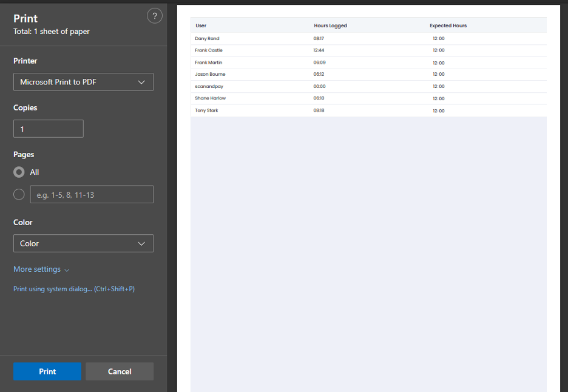The height and width of the screenshot is (392, 568).
Task: Click the Hours Logged column header
Action: pyautogui.click(x=330, y=25)
